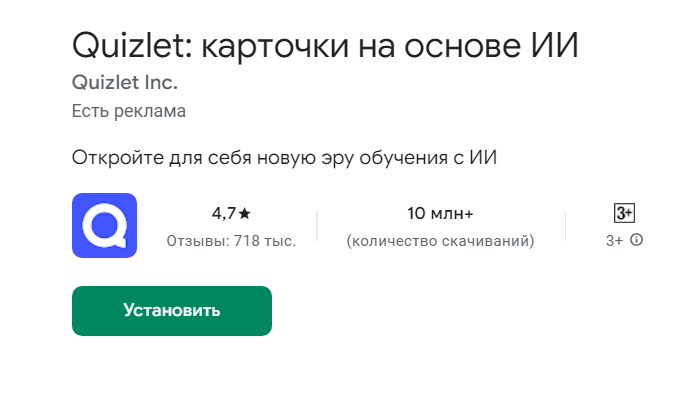
Task: Click the description starting with Откройте для себя
Action: (284, 159)
